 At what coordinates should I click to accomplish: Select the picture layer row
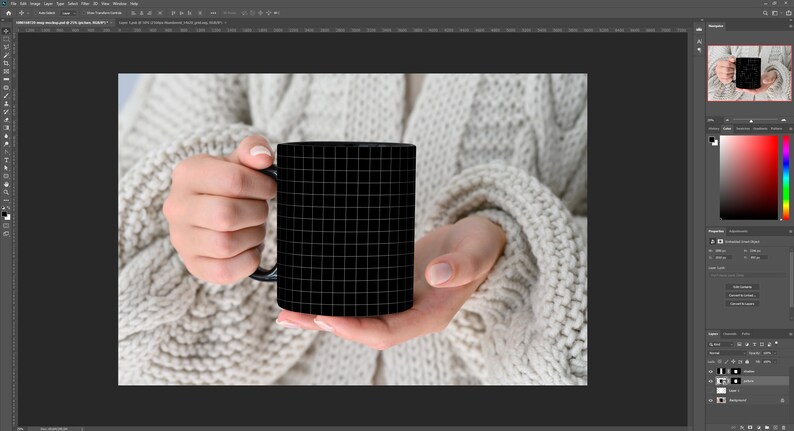[x=748, y=381]
